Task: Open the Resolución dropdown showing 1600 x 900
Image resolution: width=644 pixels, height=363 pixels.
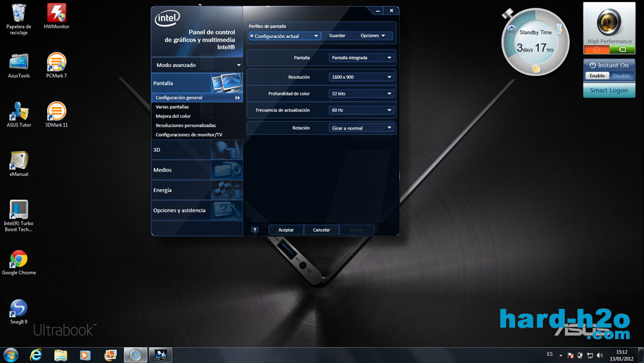Action: pyautogui.click(x=360, y=77)
